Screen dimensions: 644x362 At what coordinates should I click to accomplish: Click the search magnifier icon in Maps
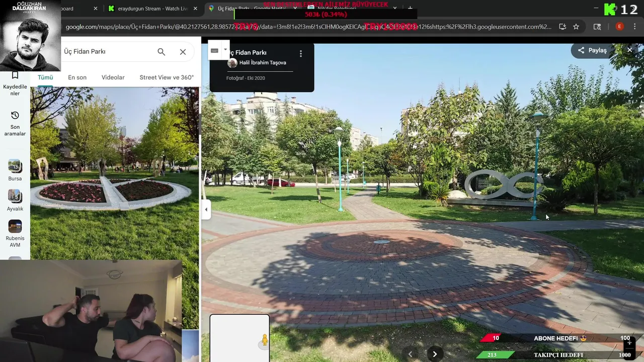click(161, 52)
